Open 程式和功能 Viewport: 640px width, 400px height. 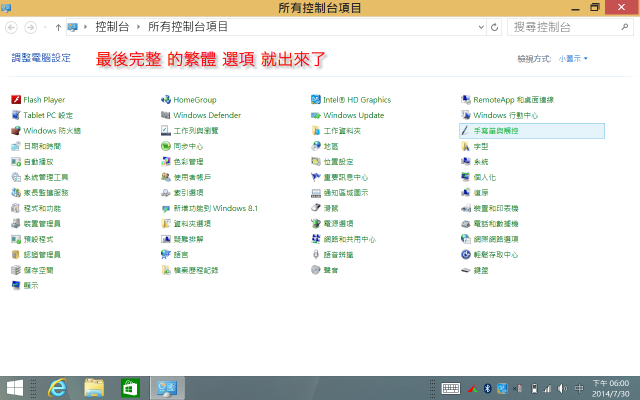click(x=36, y=208)
